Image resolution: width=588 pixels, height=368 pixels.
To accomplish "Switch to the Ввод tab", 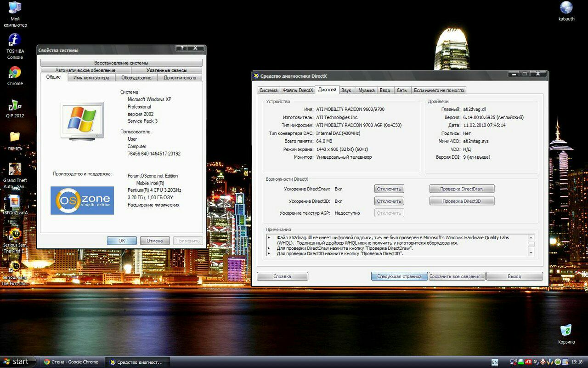I will (385, 90).
